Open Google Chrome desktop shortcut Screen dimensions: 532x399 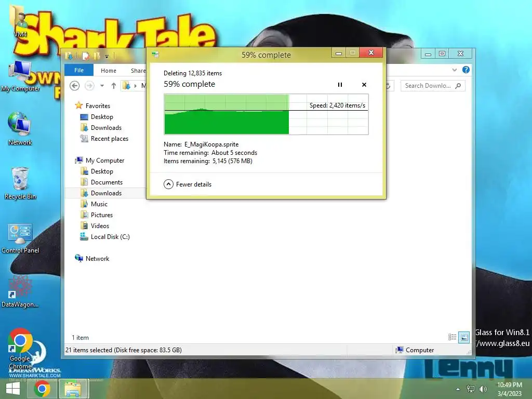pos(20,349)
